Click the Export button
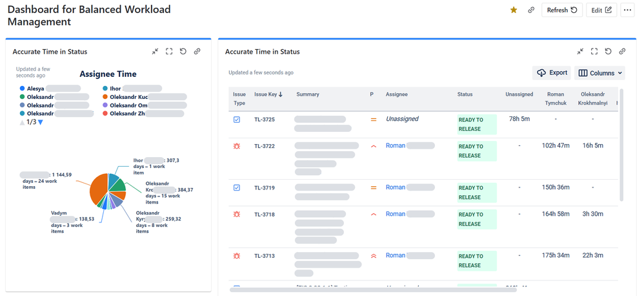Viewport: 644px width, 296px height. coord(552,73)
